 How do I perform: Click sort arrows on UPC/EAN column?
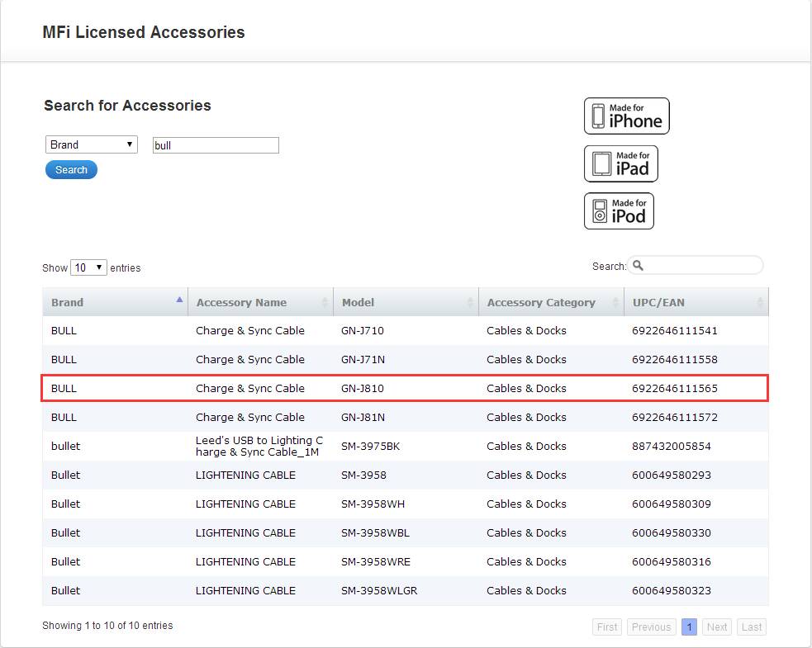760,302
